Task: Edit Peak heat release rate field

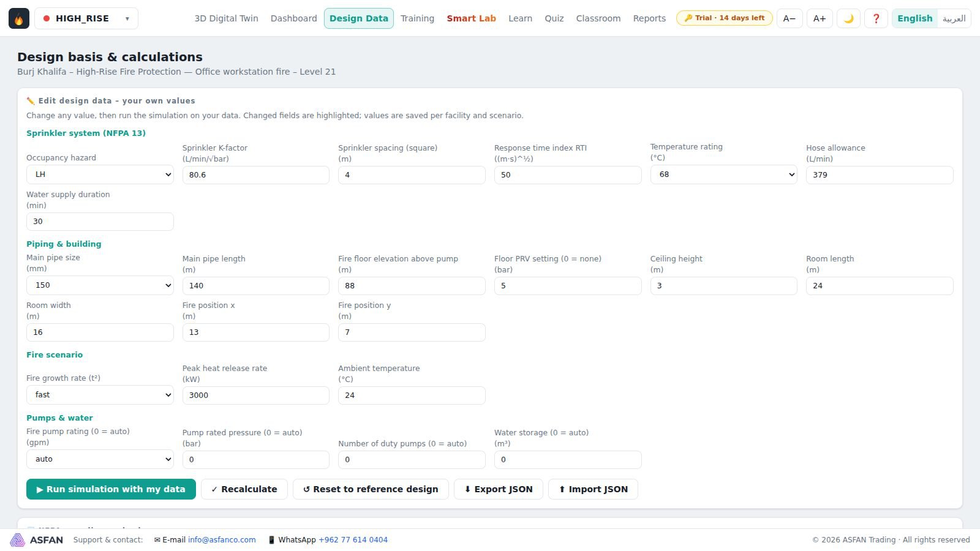Action: point(256,395)
